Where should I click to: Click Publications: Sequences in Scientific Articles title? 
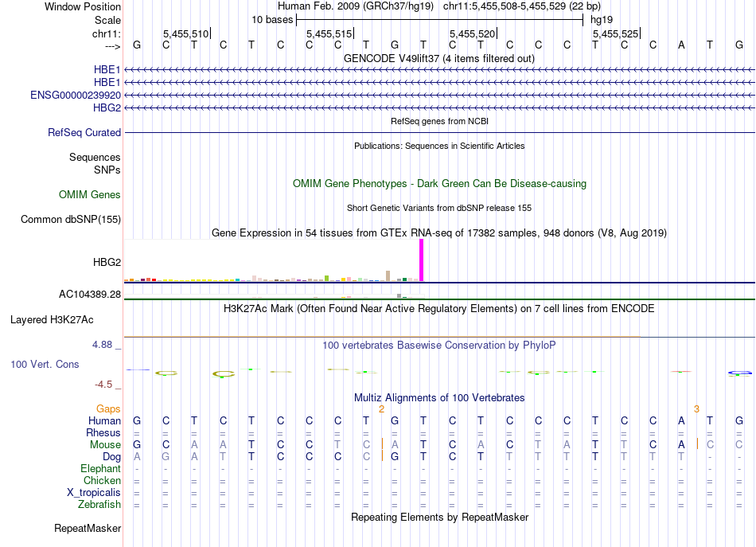point(439,146)
